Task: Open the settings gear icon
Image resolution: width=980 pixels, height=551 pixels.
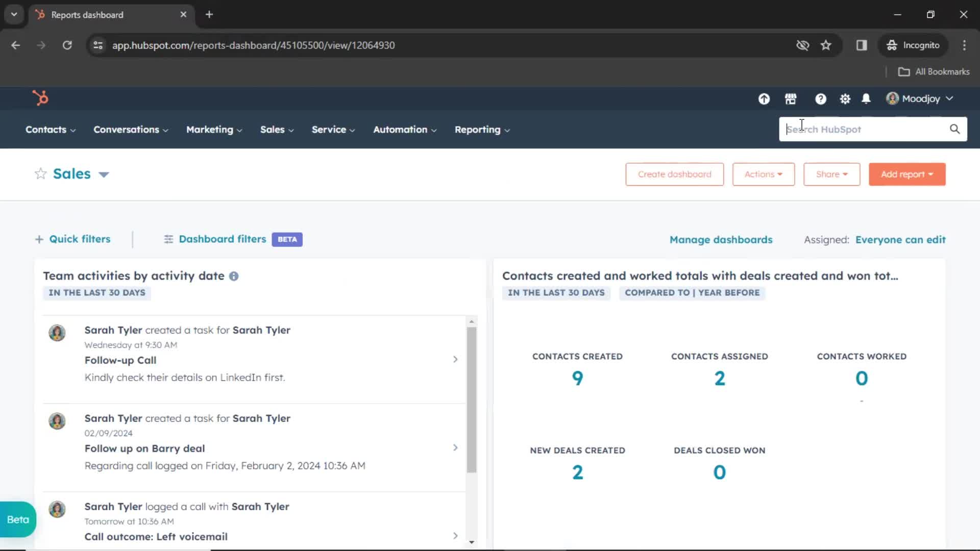Action: [x=845, y=99]
